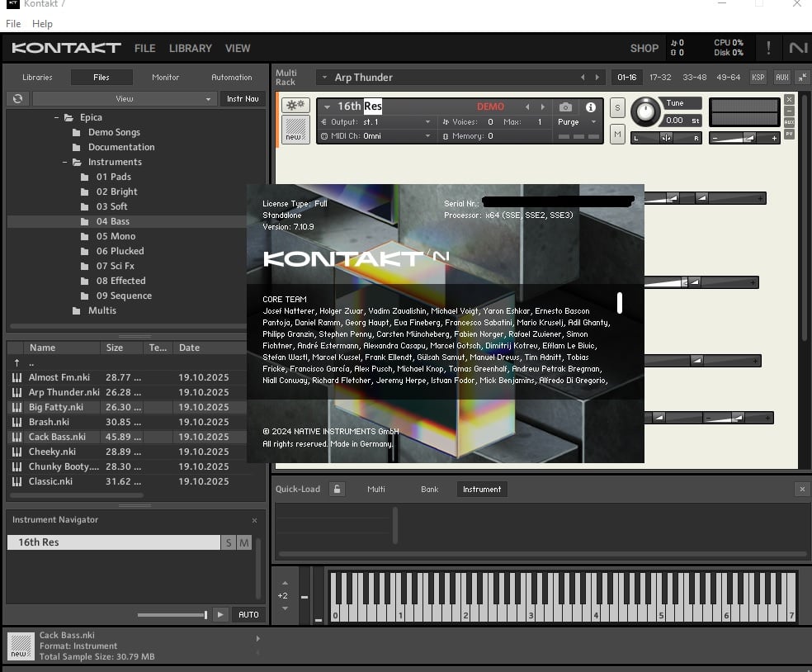The height and width of the screenshot is (672, 812).
Task: Play the file preview in browser
Action: click(x=220, y=614)
